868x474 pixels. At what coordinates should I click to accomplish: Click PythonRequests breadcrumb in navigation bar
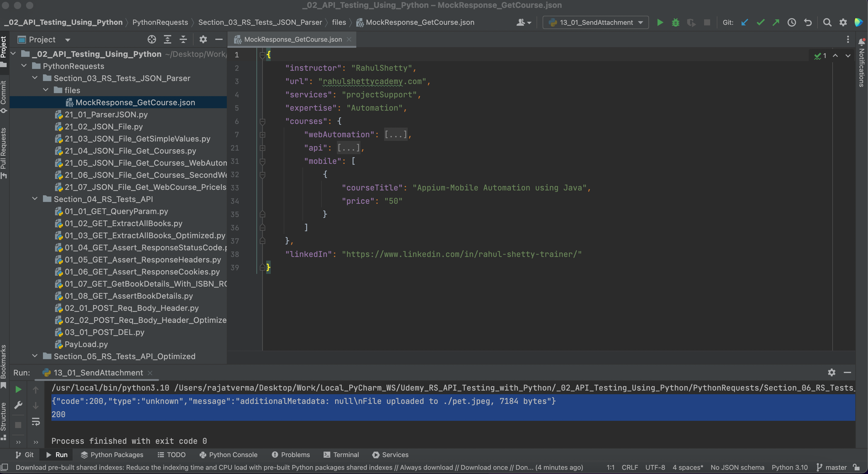160,22
